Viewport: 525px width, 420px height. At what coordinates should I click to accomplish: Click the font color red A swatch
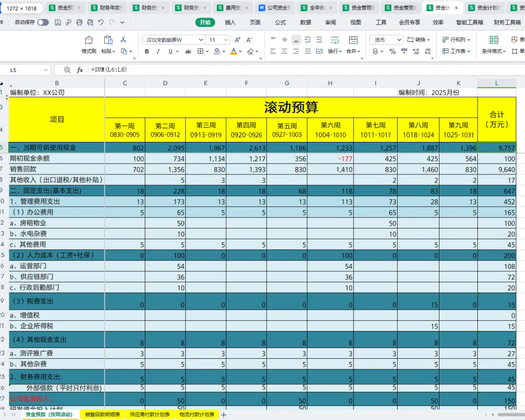pyautogui.click(x=234, y=51)
